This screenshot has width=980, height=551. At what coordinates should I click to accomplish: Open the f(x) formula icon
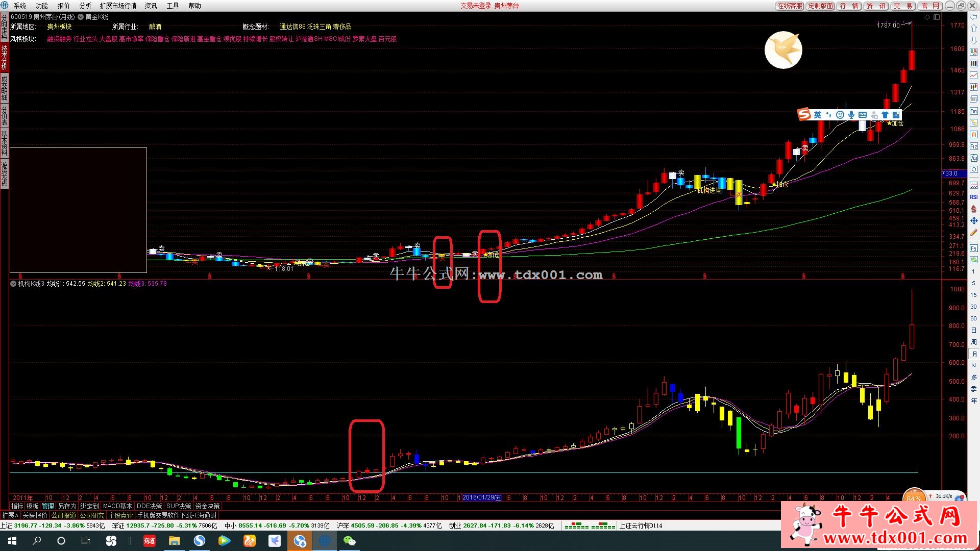[974, 158]
